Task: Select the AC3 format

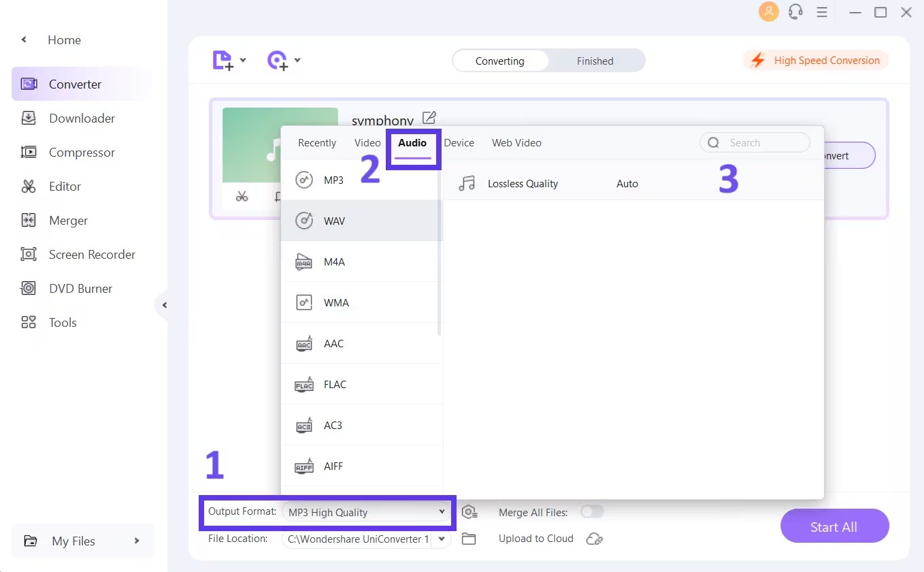Action: coord(362,425)
